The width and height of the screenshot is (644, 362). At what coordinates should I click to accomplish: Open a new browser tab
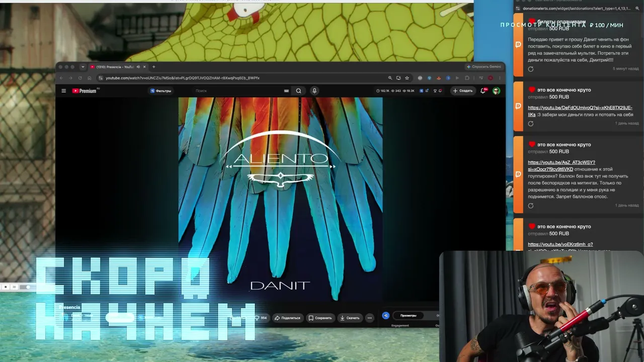(x=153, y=67)
